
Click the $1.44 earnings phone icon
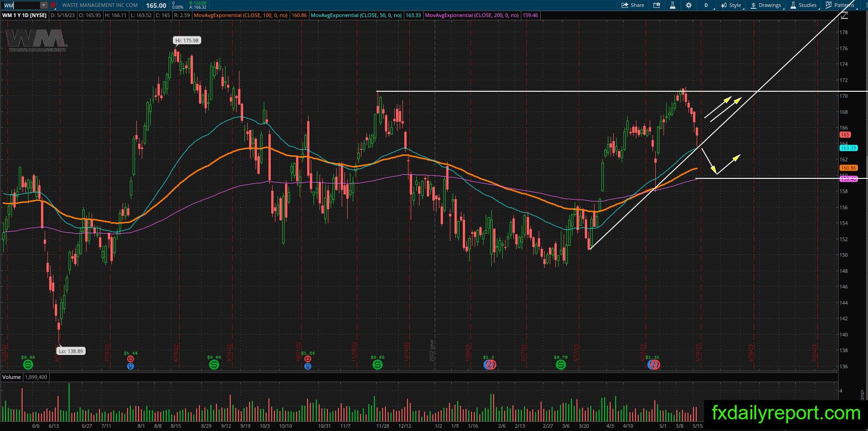[131, 359]
